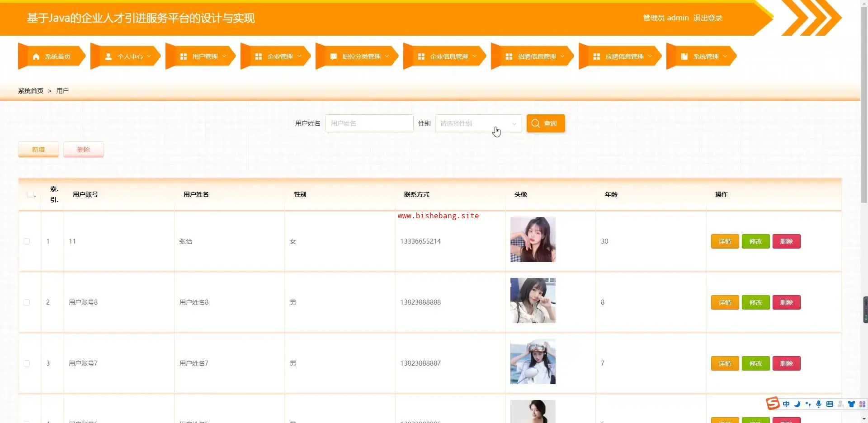The width and height of the screenshot is (868, 423).
Task: Click 张怡's avatar thumbnail
Action: (533, 240)
